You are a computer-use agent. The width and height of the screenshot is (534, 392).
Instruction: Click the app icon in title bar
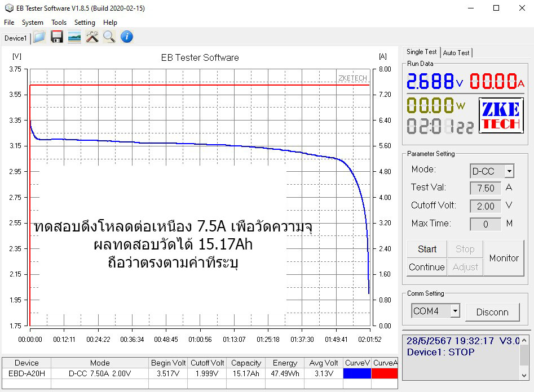pyautogui.click(x=8, y=8)
